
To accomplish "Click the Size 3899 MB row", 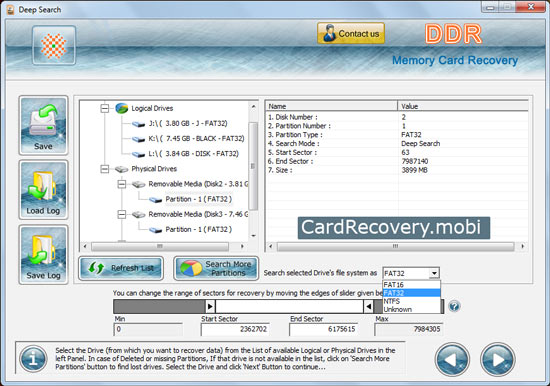I will tap(397, 170).
